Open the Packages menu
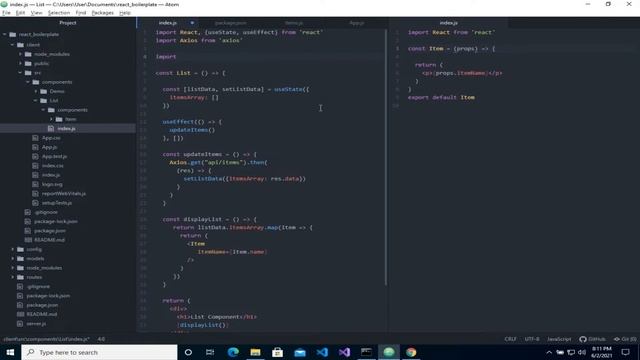 click(x=102, y=13)
